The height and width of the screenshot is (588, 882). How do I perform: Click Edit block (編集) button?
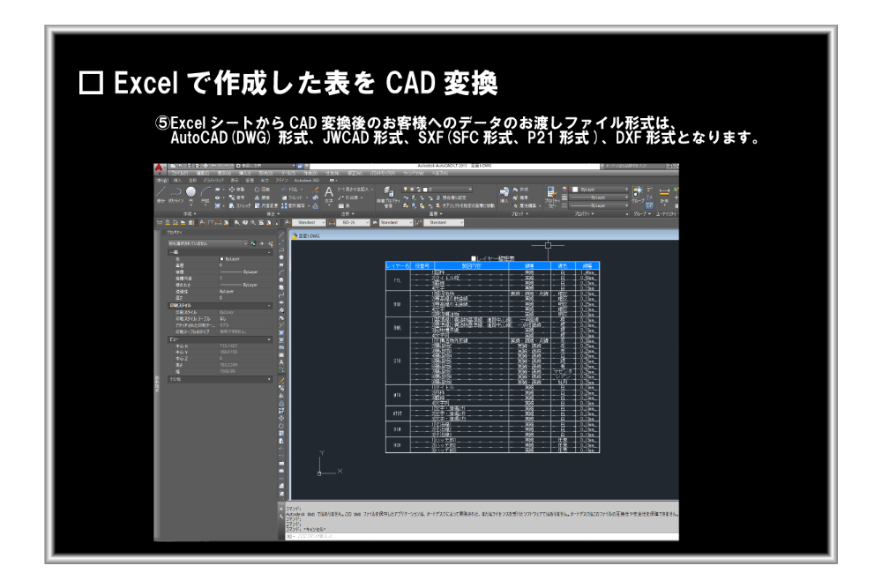point(522,197)
